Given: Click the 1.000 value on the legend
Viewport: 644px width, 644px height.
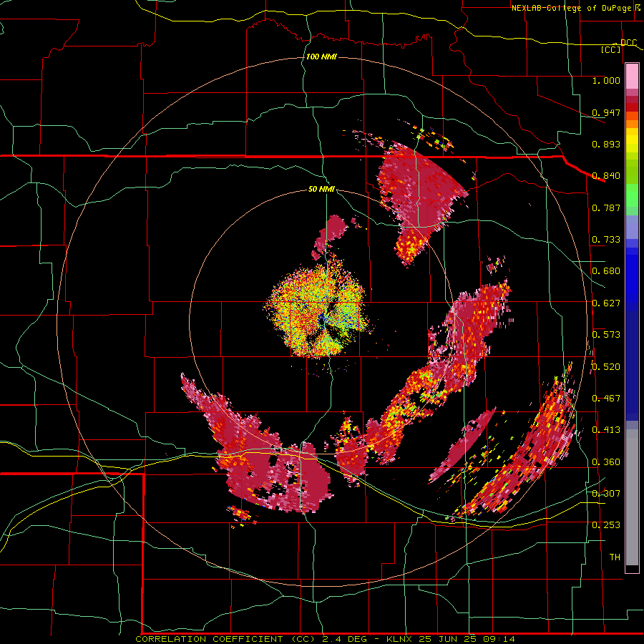Looking at the screenshot, I should tap(606, 80).
